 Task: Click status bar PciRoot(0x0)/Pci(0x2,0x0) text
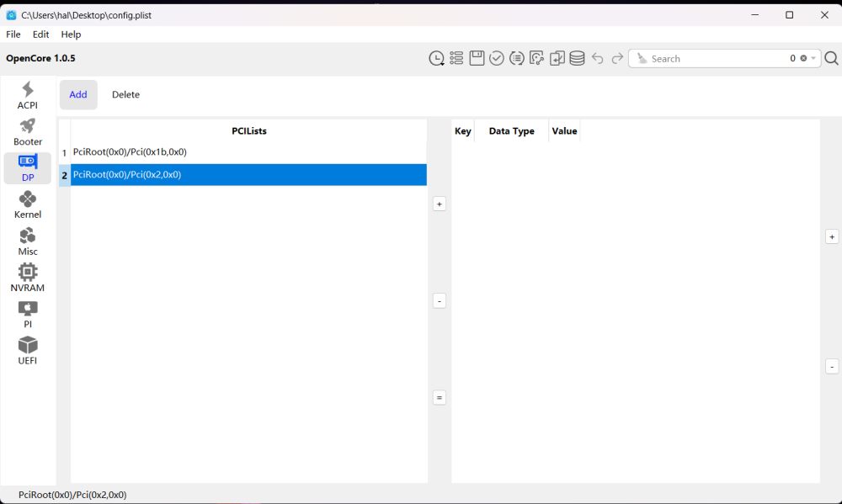coord(72,495)
